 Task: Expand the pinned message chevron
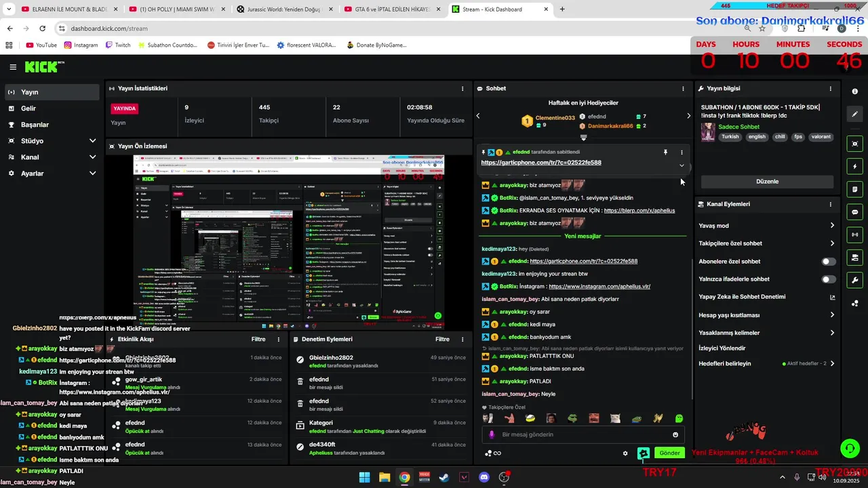(x=682, y=165)
